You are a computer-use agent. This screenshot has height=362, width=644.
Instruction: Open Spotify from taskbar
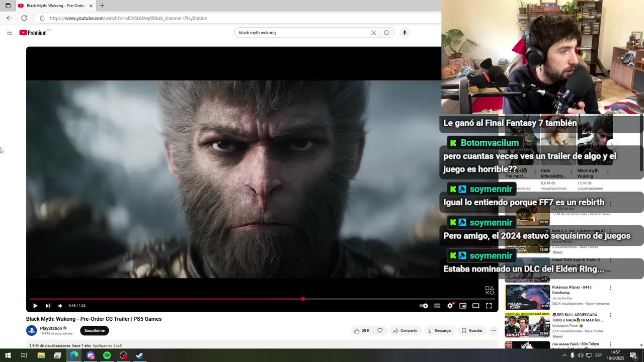tap(107, 355)
